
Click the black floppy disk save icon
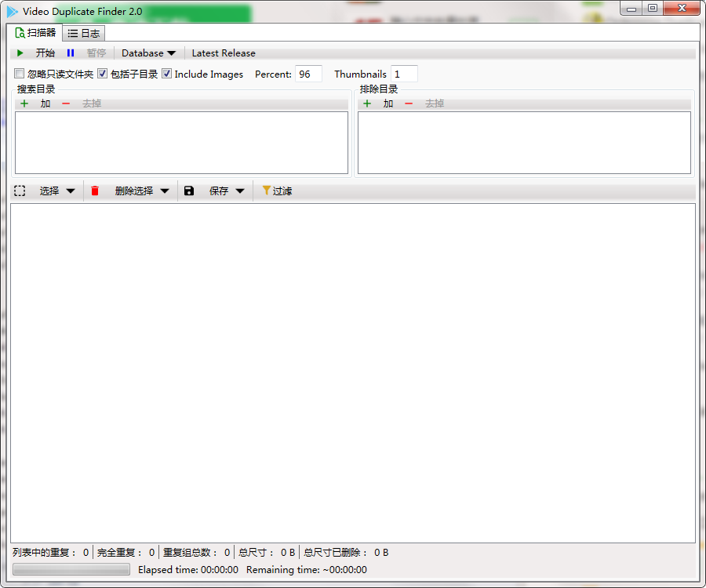tap(188, 191)
